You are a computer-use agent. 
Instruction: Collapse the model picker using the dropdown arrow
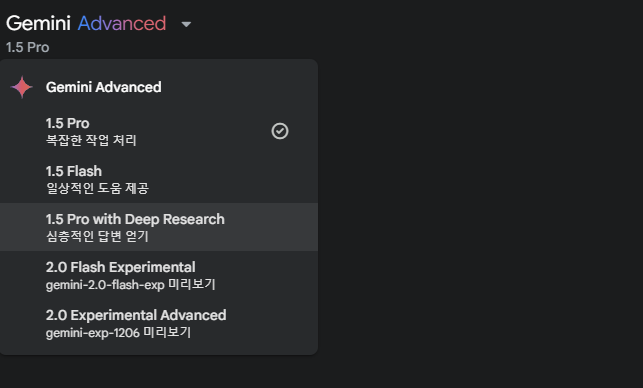pyautogui.click(x=186, y=25)
